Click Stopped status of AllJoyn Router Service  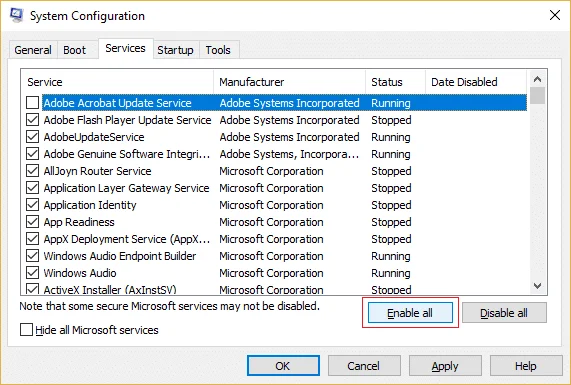click(391, 171)
